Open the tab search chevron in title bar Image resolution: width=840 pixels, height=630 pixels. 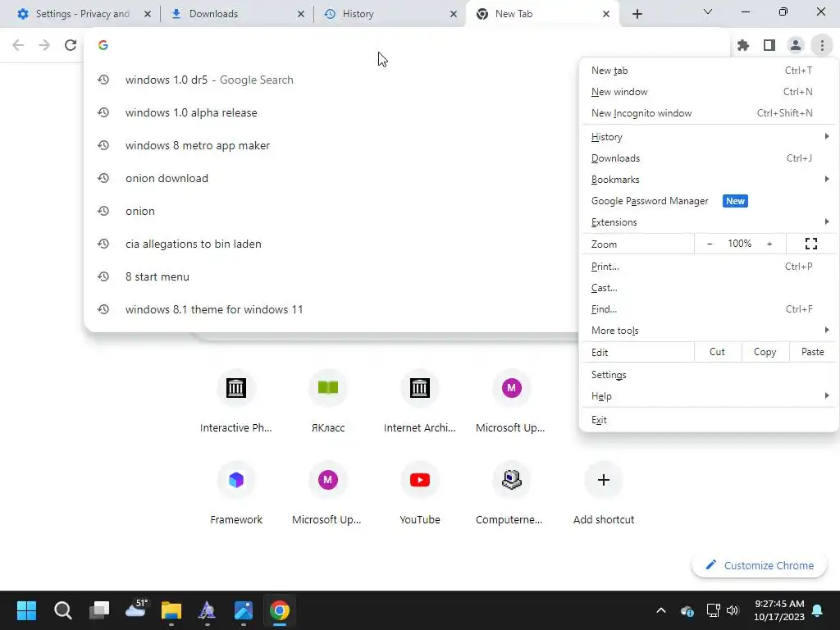point(708,11)
